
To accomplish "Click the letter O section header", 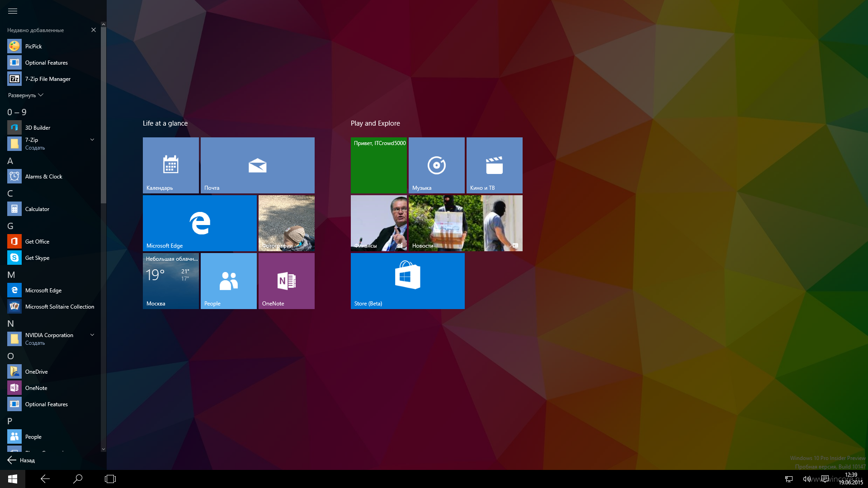I will [10, 356].
